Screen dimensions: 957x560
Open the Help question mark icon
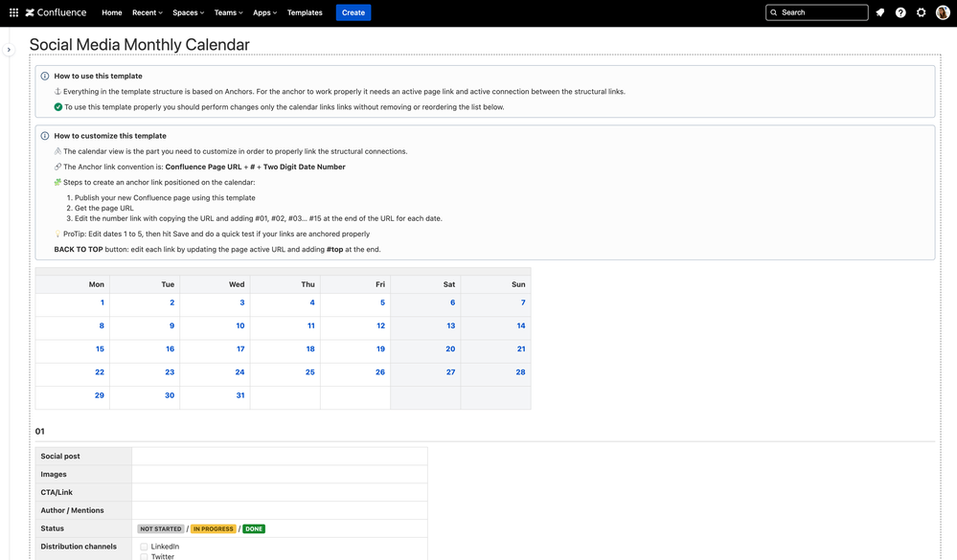click(x=900, y=12)
